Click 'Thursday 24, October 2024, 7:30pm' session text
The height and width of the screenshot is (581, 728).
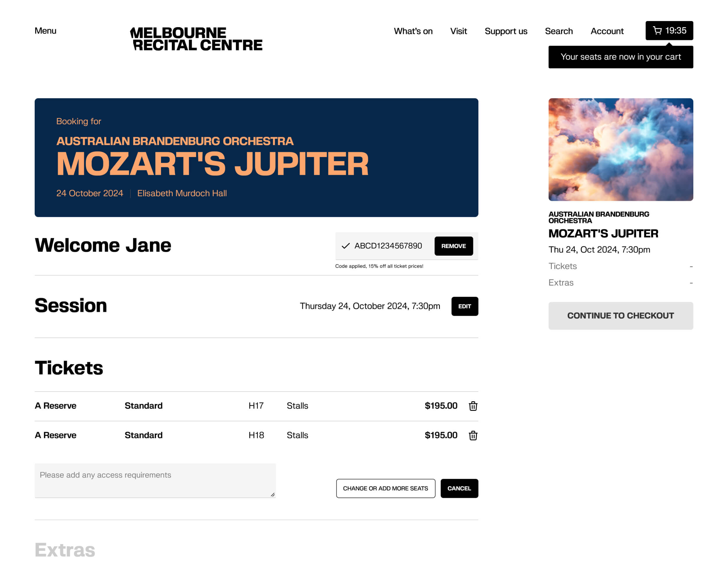click(370, 306)
